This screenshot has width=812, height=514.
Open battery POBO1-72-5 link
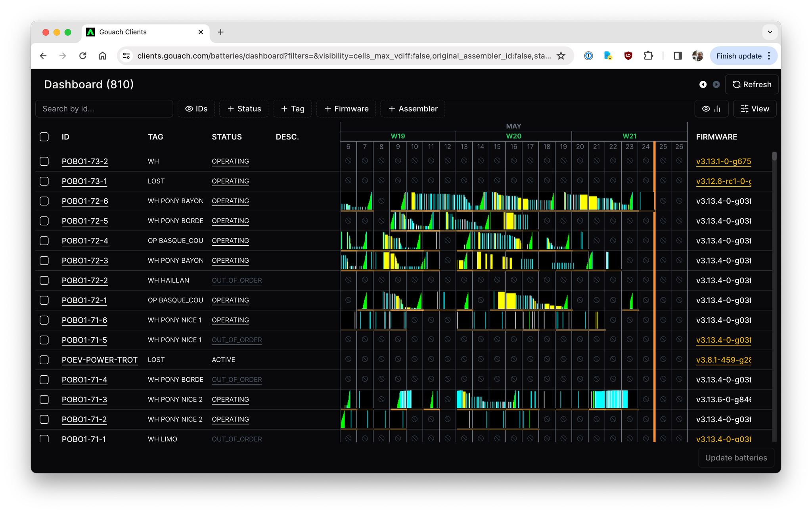tap(85, 221)
